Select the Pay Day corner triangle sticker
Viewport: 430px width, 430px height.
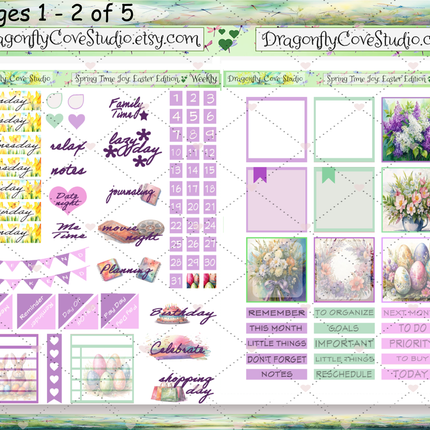120,311
